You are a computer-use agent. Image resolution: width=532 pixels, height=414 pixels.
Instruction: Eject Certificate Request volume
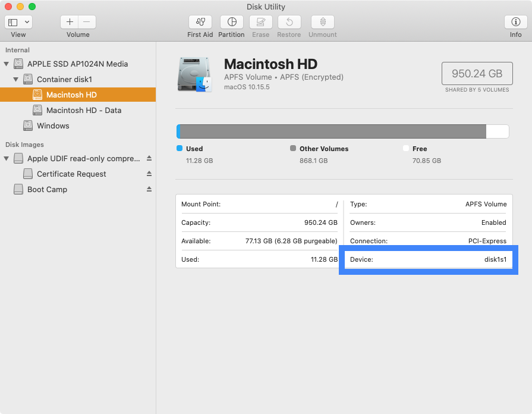coord(149,174)
